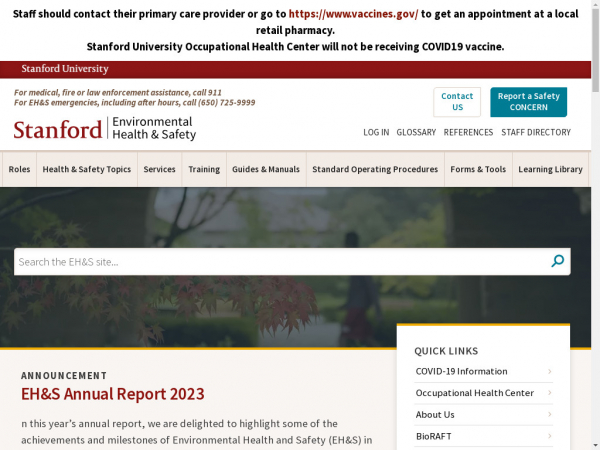Screen dimensions: 600x450
Task: Open the Forms & Tools menu
Action: 478,169
